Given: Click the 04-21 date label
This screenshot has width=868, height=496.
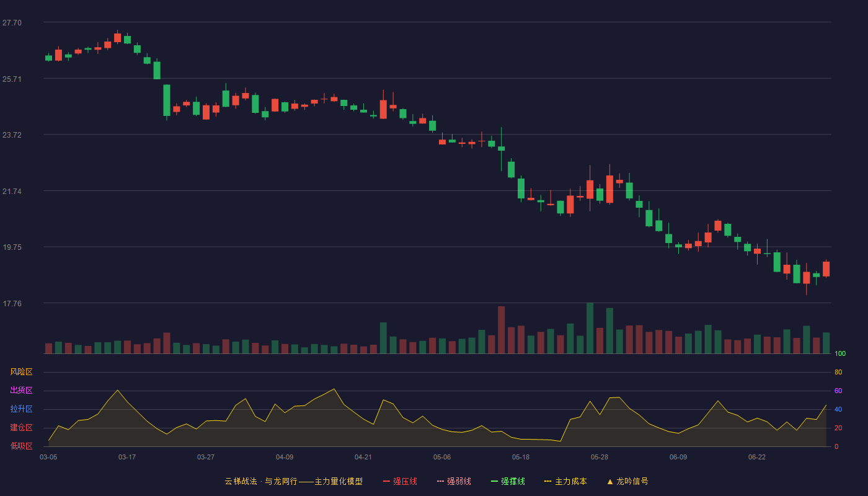Looking at the screenshot, I should point(363,457).
